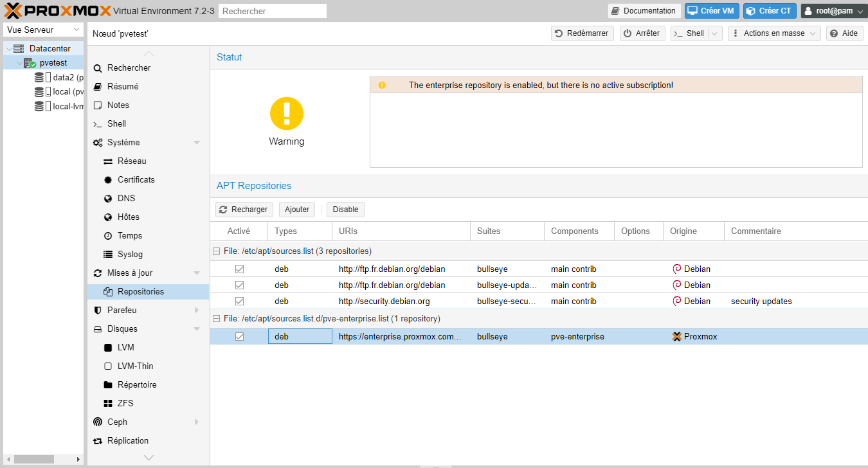
Task: Click the Syslog list icon
Action: (108, 255)
